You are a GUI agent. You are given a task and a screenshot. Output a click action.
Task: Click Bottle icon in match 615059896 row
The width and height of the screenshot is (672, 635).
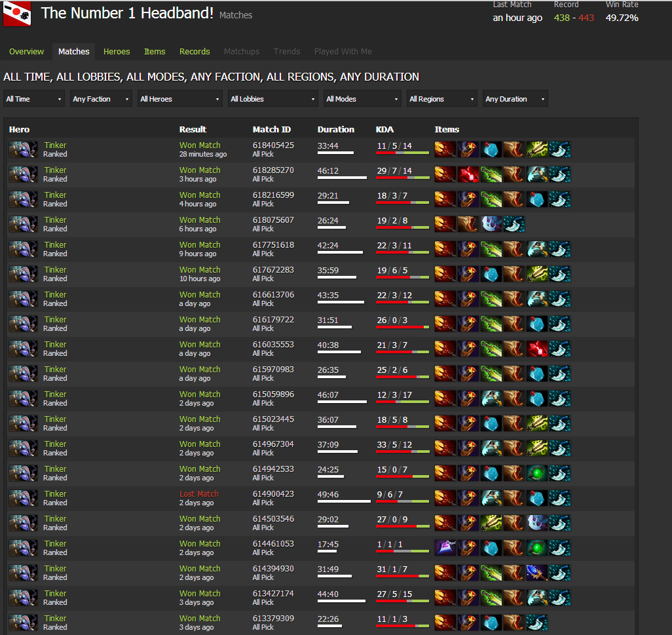(537, 398)
